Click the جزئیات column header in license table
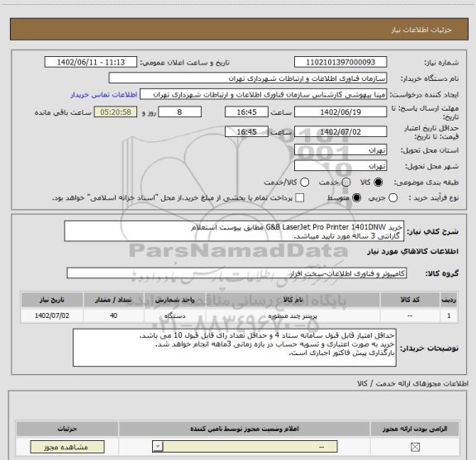476x460 pixels. click(x=67, y=429)
